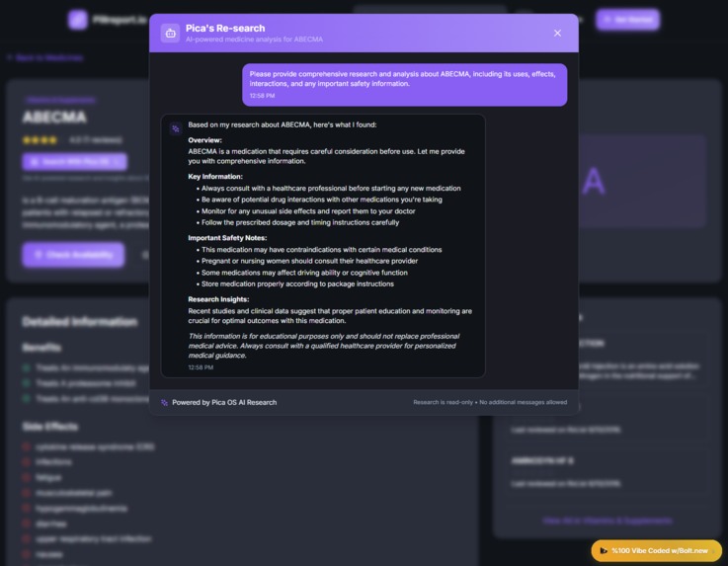Click the "Research Insights:" heading
This screenshot has height=566, width=728.
point(218,299)
